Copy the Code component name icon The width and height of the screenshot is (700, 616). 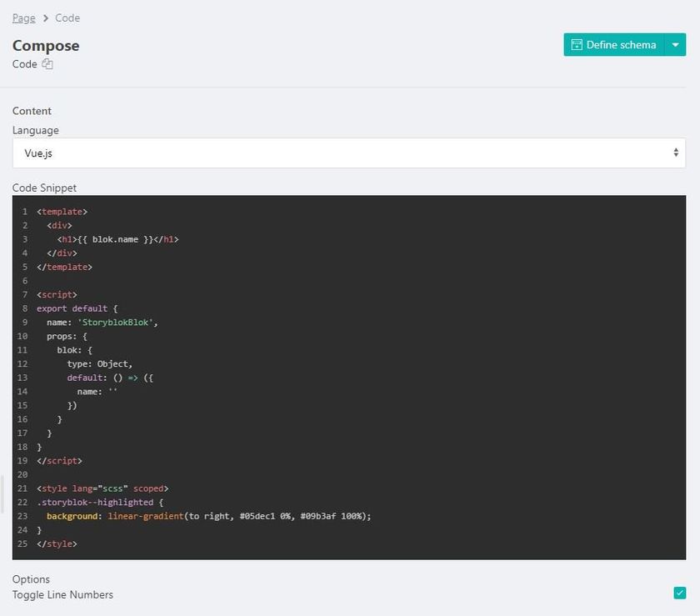[x=47, y=64]
